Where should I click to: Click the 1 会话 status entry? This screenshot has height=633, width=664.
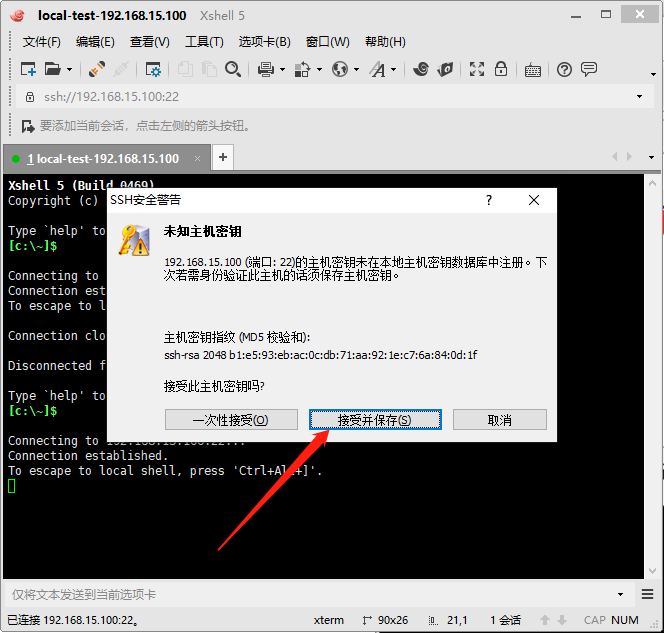click(x=506, y=620)
